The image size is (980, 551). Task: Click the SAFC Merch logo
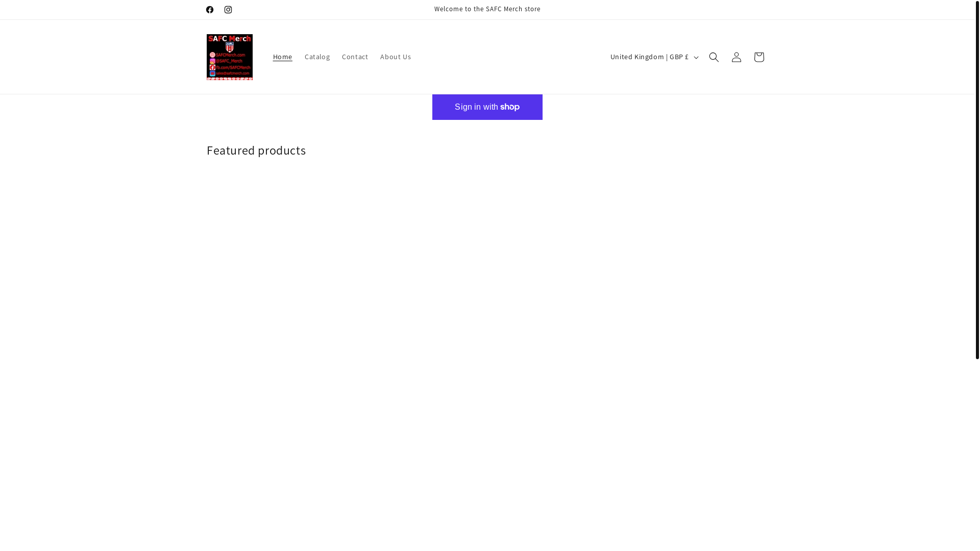click(x=230, y=57)
